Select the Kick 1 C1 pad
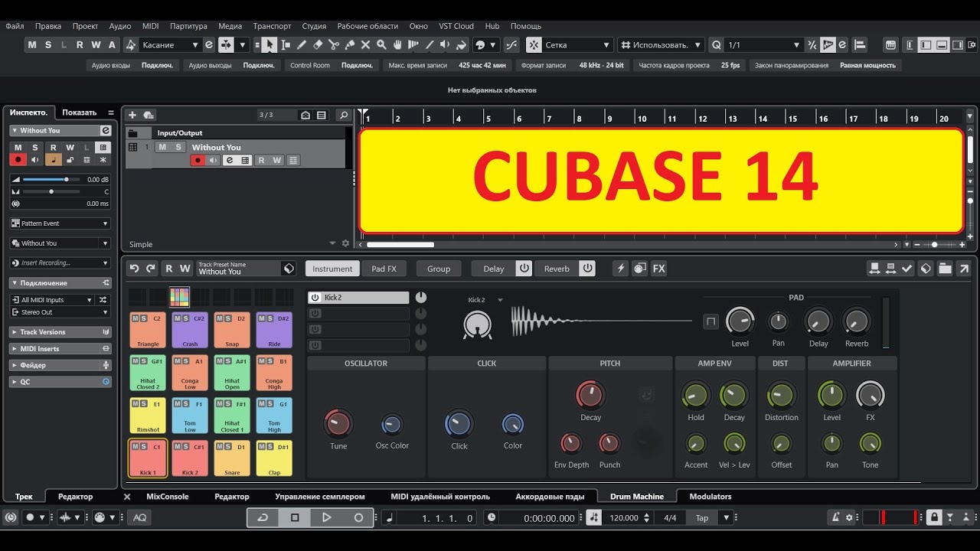Image resolution: width=980 pixels, height=551 pixels. (x=148, y=458)
